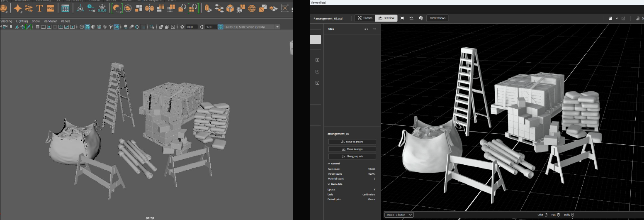
Task: Toggle the 3D view mode
Action: coord(386,18)
